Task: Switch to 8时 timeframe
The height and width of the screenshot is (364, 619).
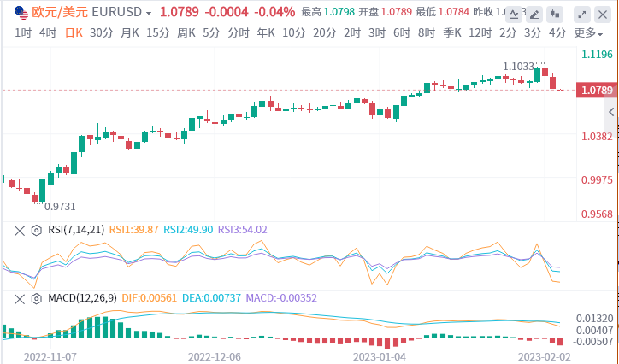Action: point(427,32)
